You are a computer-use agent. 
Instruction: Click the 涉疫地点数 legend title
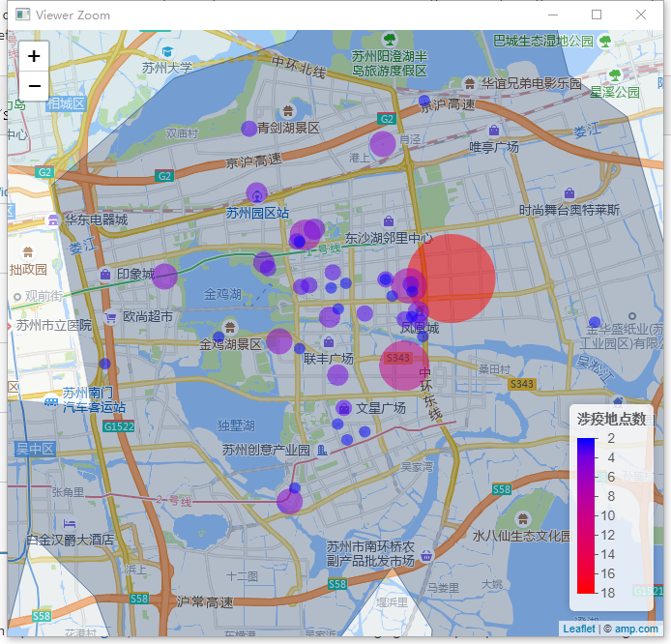coord(611,419)
